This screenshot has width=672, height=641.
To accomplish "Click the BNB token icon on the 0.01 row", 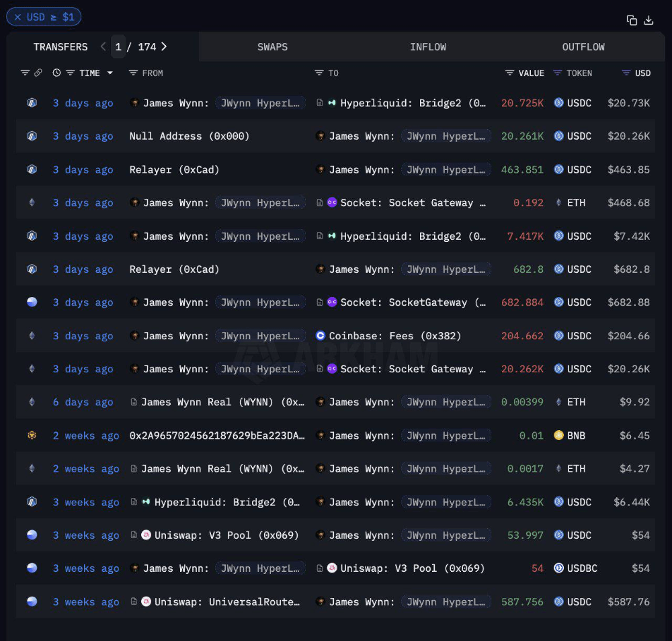I will pyautogui.click(x=558, y=436).
